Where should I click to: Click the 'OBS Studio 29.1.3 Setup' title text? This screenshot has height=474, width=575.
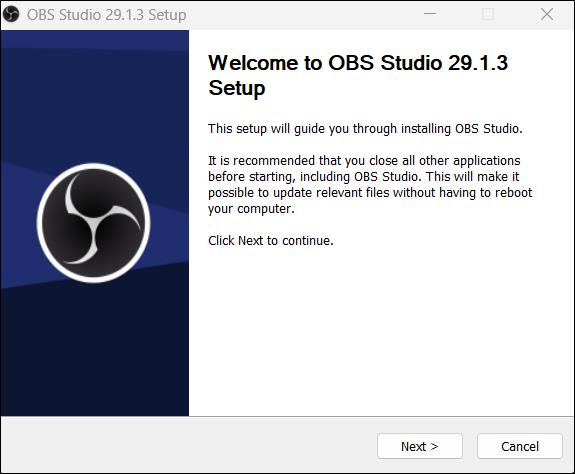[x=106, y=15]
